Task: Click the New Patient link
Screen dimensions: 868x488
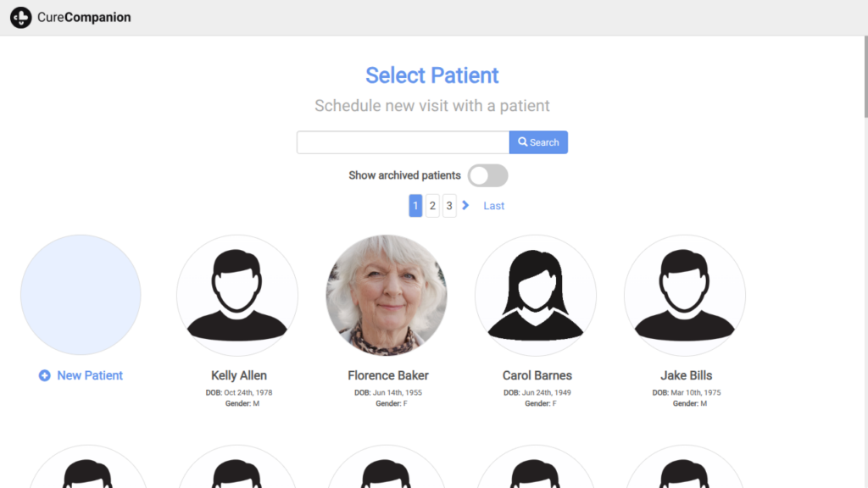Action: pos(90,375)
